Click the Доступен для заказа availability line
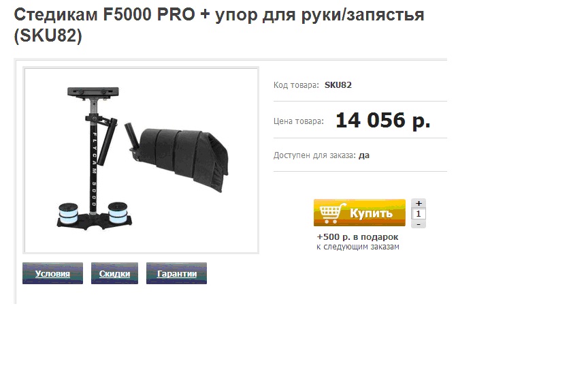 pyautogui.click(x=321, y=155)
